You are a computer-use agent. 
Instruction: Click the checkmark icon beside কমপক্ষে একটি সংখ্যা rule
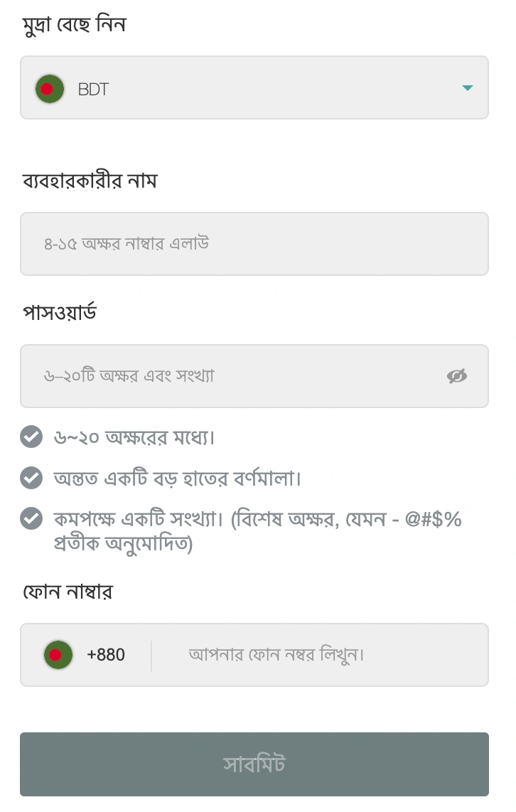click(31, 518)
